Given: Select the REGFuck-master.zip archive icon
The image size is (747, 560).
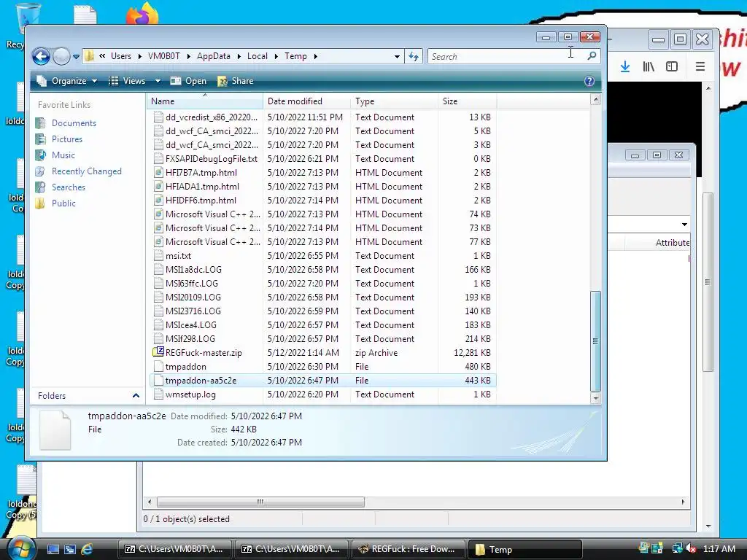Looking at the screenshot, I should click(x=158, y=352).
